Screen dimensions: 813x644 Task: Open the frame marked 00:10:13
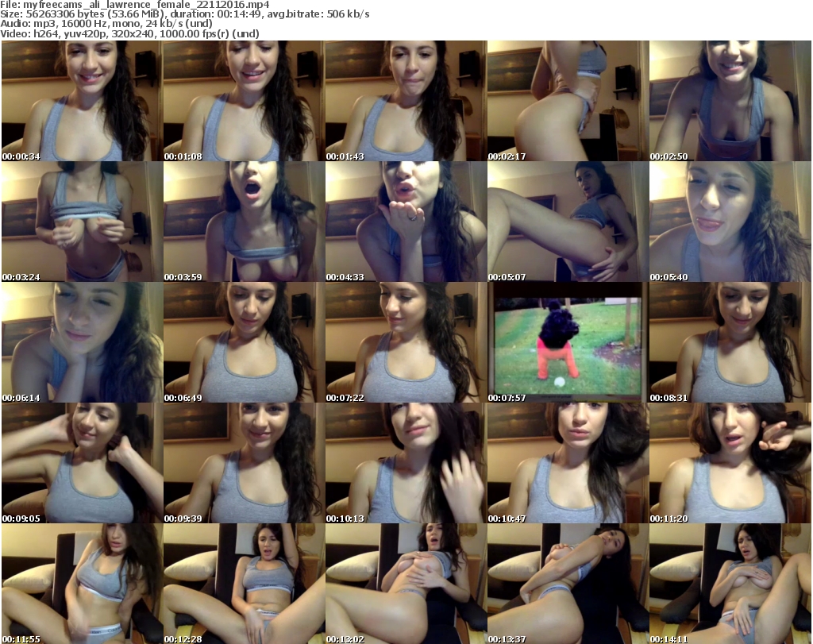pos(406,463)
